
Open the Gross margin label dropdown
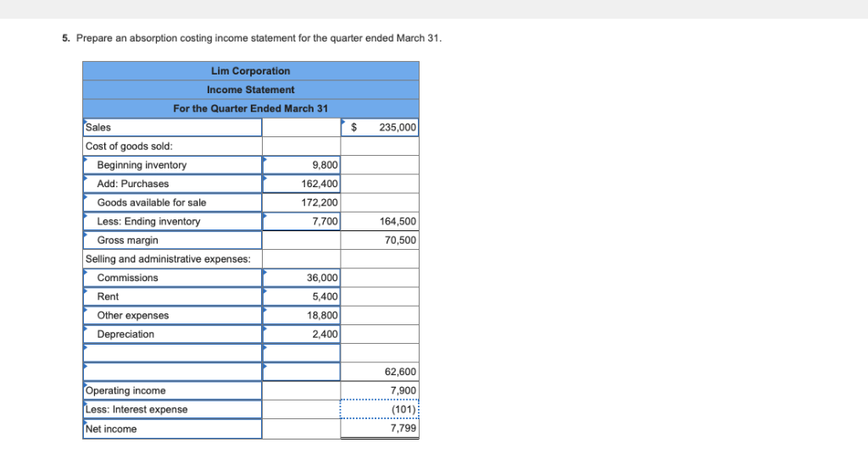point(173,240)
